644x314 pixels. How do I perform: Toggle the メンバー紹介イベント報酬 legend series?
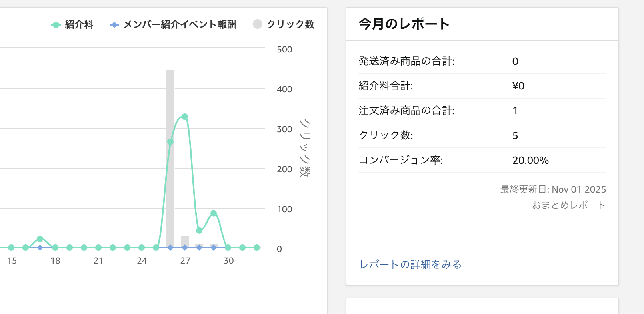click(x=173, y=24)
